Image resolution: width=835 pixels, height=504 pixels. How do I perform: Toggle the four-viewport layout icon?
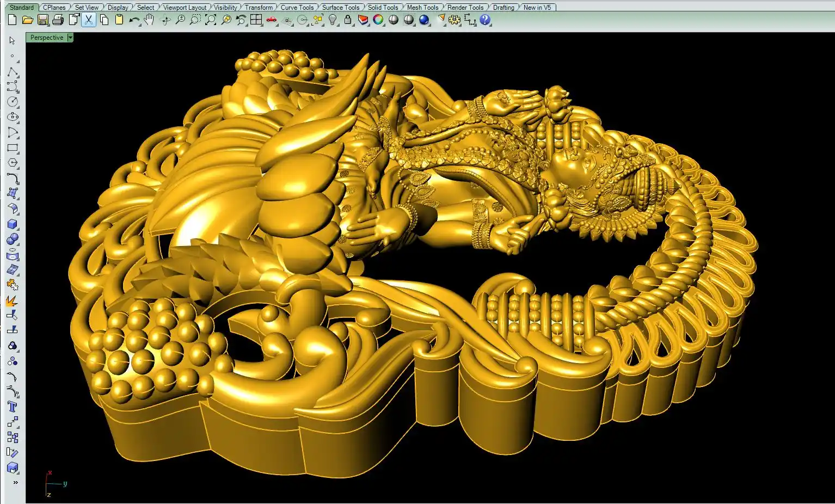(256, 20)
